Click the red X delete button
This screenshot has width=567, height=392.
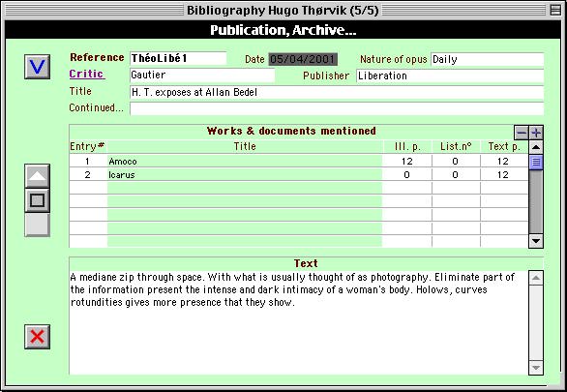pyautogui.click(x=37, y=337)
